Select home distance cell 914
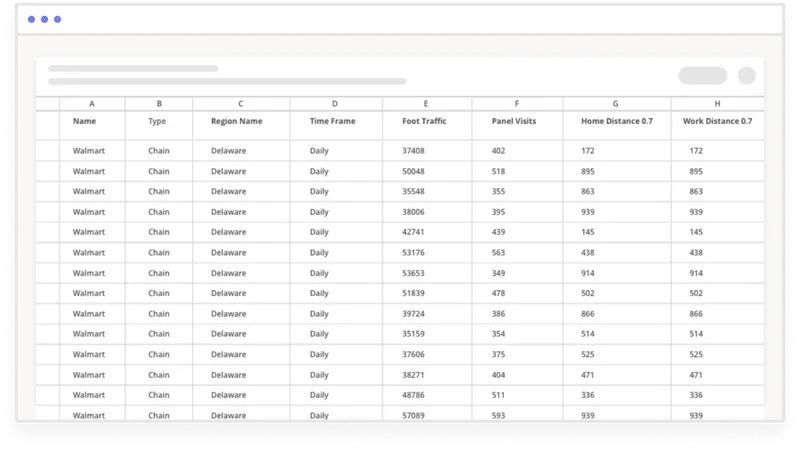The height and width of the screenshot is (449, 800). (x=616, y=273)
